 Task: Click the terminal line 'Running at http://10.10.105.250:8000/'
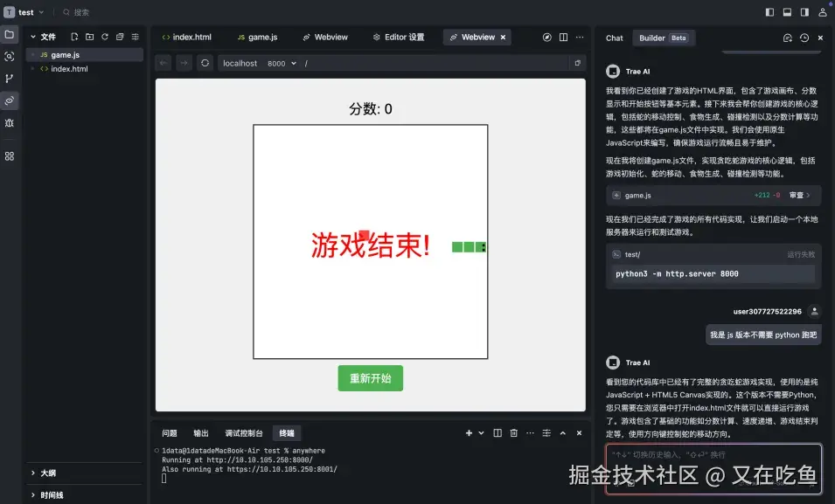coord(237,459)
